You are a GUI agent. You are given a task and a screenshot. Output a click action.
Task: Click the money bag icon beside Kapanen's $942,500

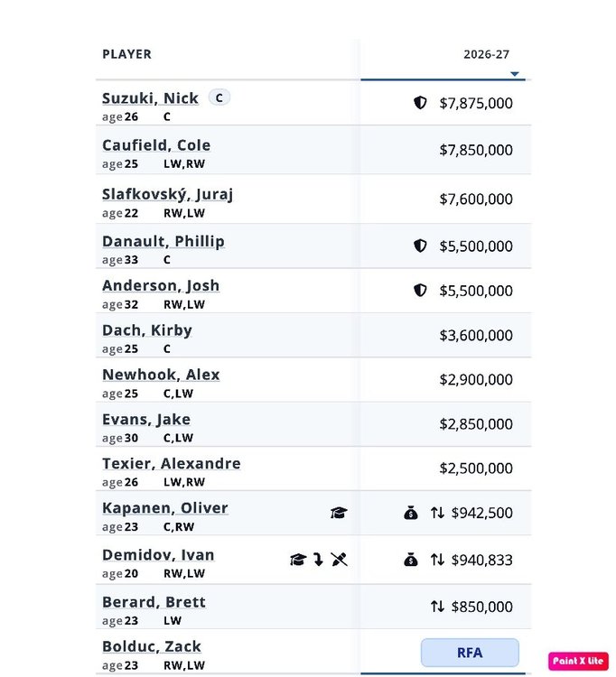point(410,513)
